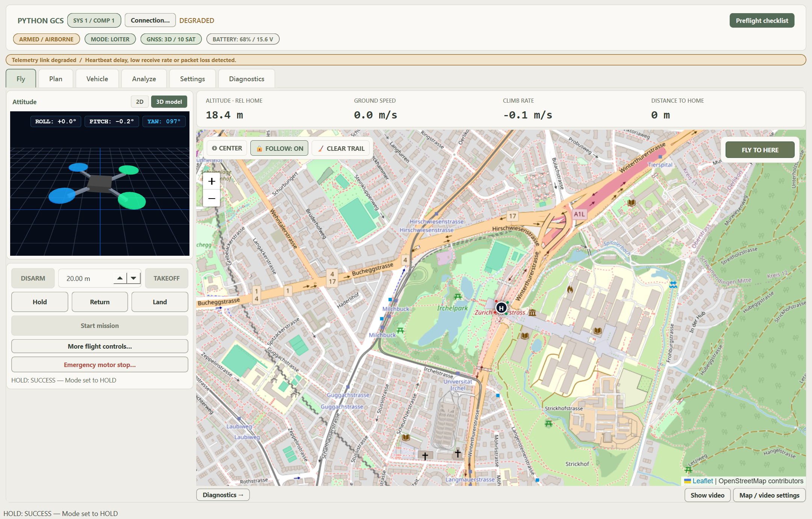Open the Preflight checklist

point(762,20)
